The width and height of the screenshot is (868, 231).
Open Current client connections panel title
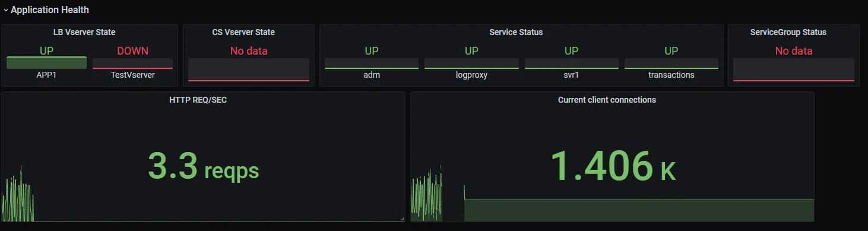[607, 100]
